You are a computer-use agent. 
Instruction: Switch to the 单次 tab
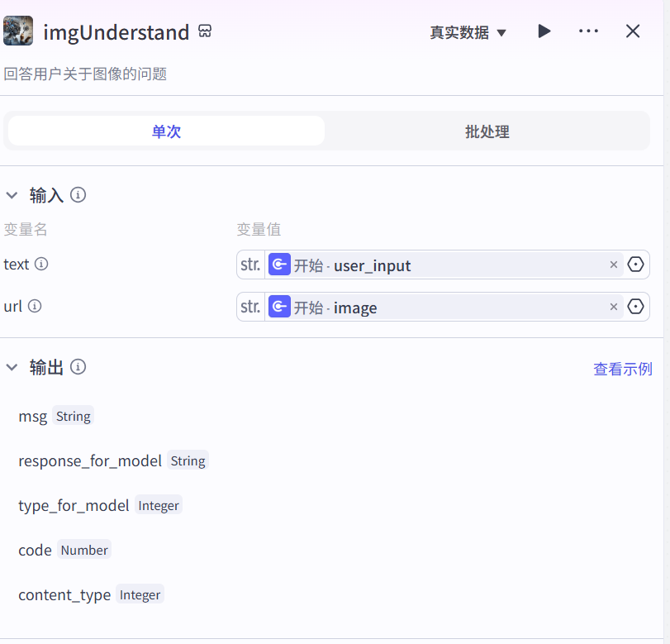tap(166, 131)
